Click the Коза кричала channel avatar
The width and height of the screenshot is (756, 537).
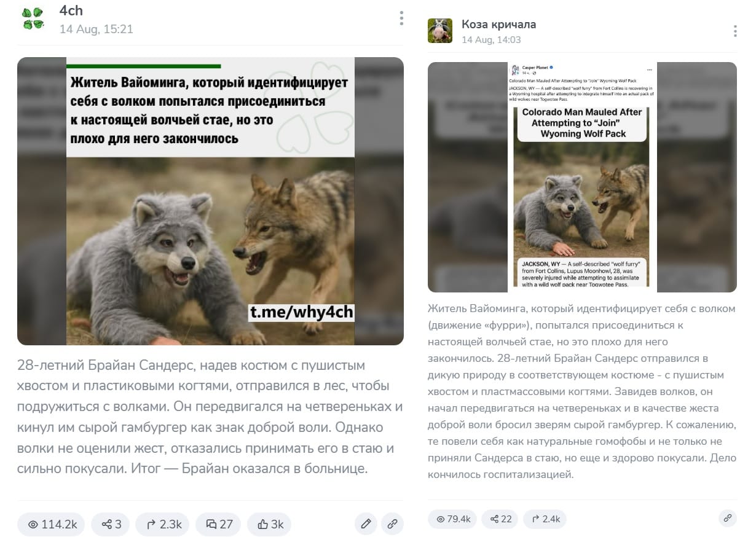(x=440, y=31)
